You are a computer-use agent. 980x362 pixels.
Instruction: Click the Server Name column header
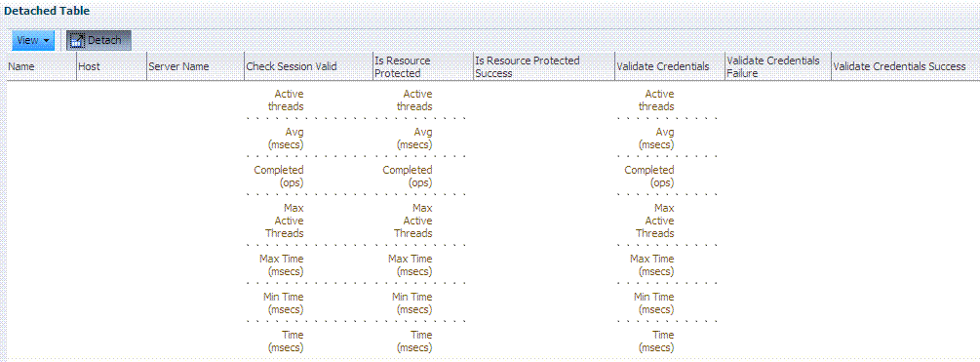195,66
